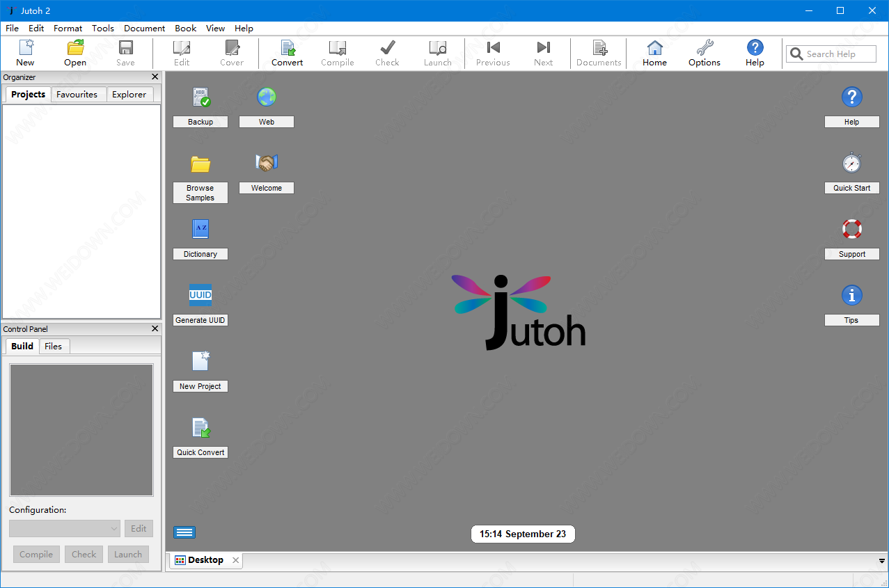Close the Organizer panel
The height and width of the screenshot is (588, 889).
point(155,77)
